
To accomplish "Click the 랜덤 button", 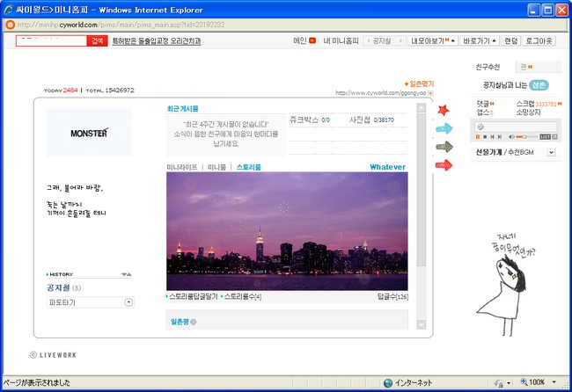I will click(510, 40).
